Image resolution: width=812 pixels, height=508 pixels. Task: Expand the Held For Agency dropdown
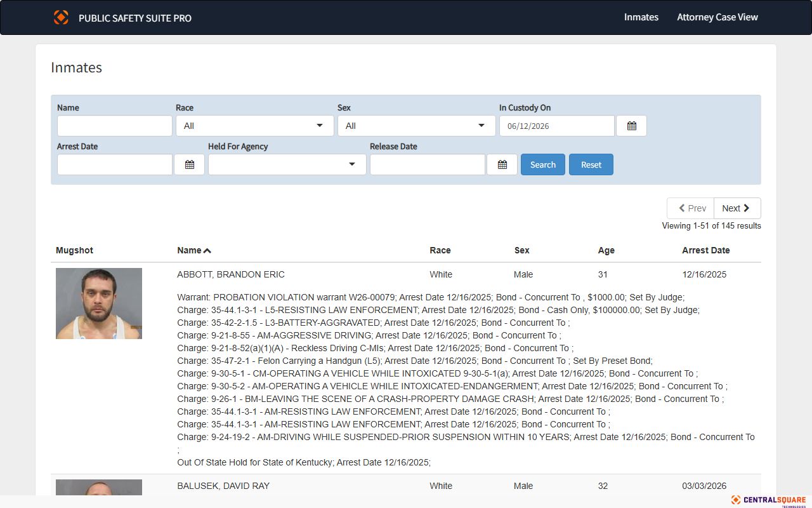[287, 164]
